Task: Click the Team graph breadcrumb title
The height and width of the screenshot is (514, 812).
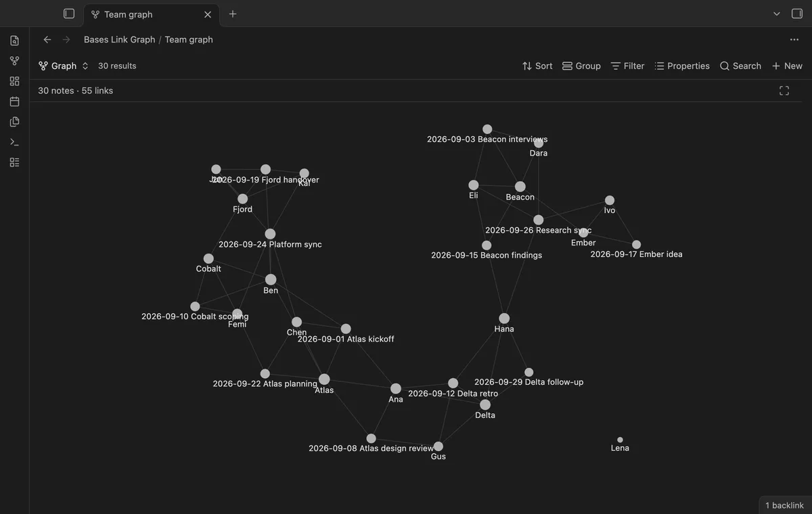Action: pyautogui.click(x=189, y=39)
